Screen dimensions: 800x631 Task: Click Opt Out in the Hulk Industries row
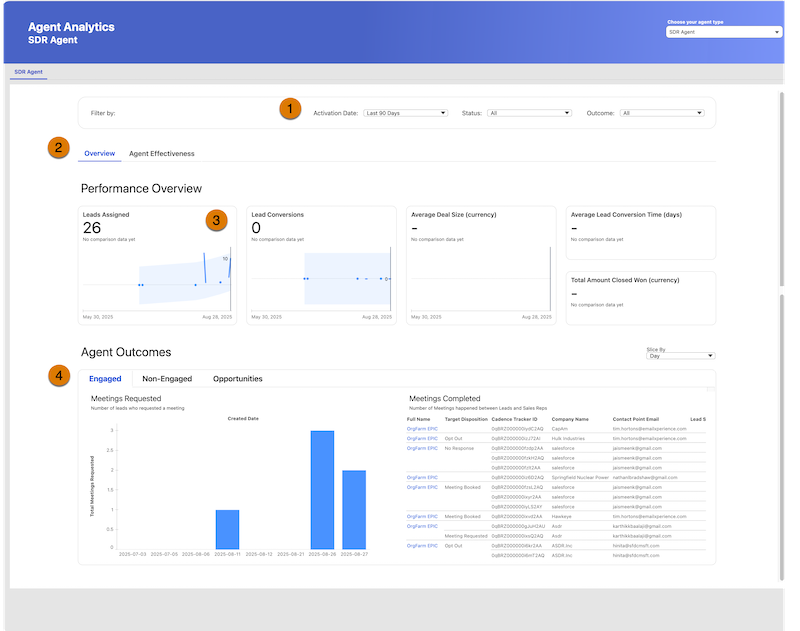(453, 438)
